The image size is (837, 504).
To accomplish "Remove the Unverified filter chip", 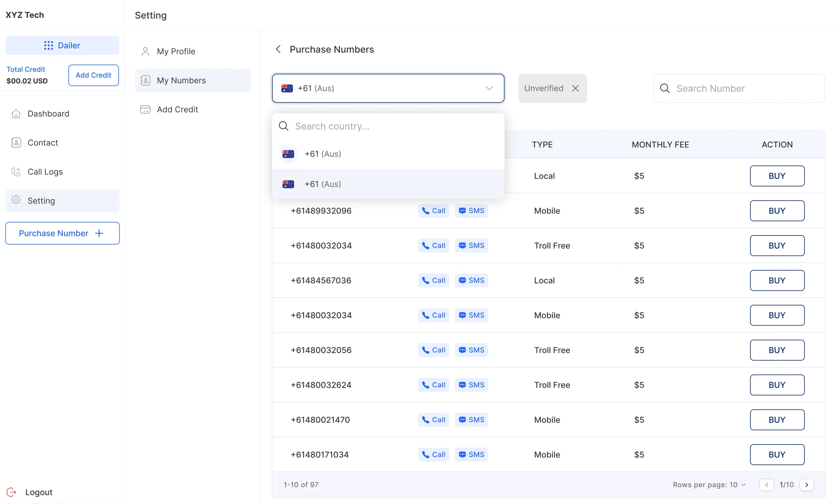I will 575,88.
